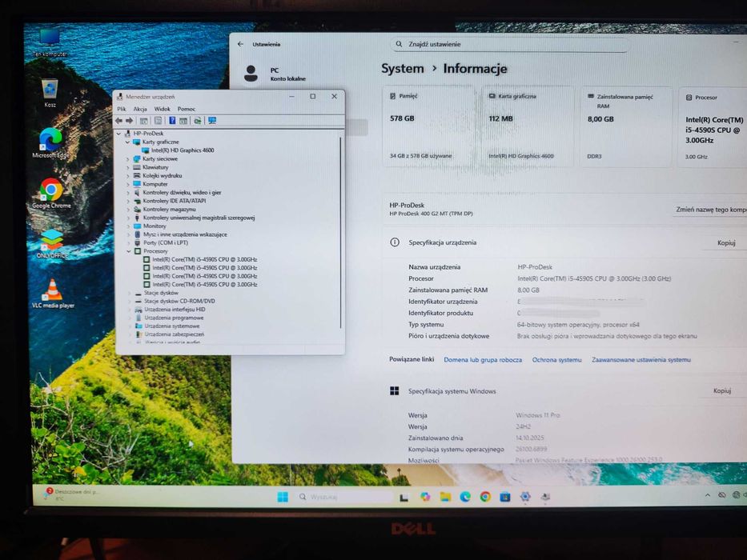The image size is (747, 560).
Task: Select Intel(R) HD Graphics 4600 device
Action: point(183,150)
